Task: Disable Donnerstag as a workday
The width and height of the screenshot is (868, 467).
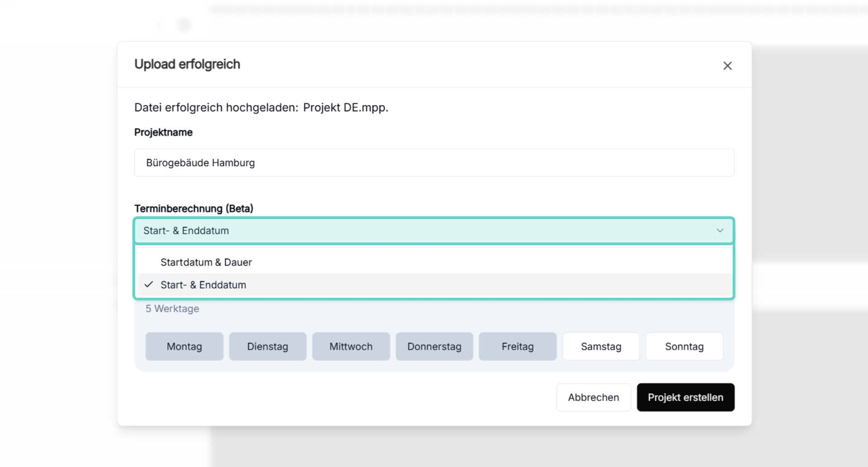Action: tap(434, 347)
